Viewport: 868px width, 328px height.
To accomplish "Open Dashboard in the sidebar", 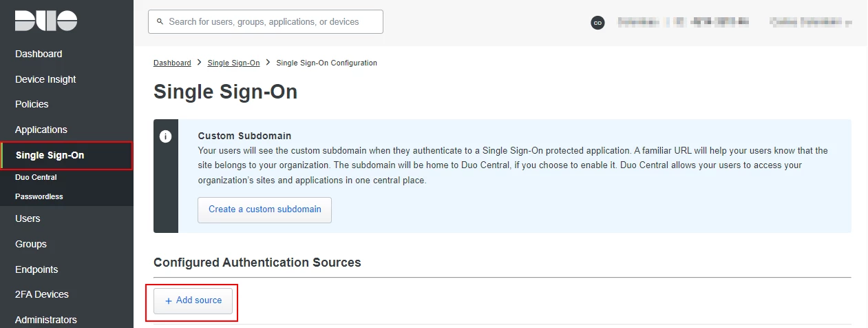I will (39, 54).
